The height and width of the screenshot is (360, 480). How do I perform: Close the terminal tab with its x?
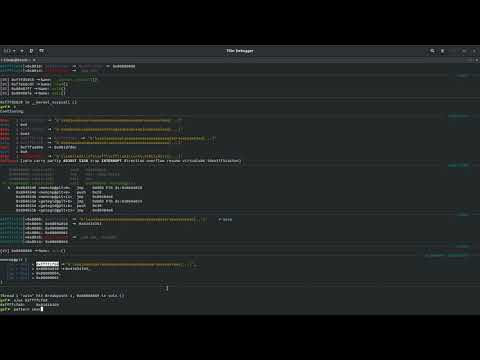tap(34, 60)
